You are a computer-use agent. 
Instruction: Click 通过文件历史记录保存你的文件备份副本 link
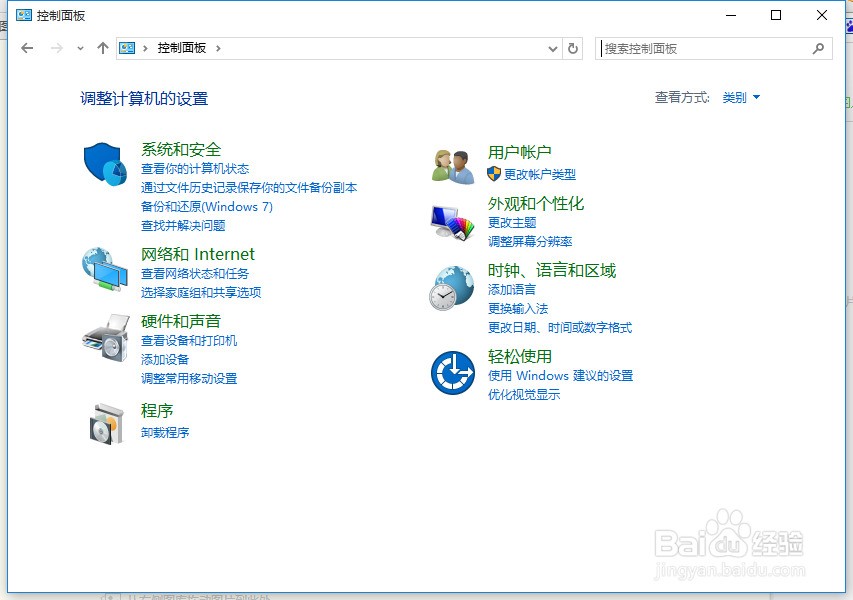(249, 188)
